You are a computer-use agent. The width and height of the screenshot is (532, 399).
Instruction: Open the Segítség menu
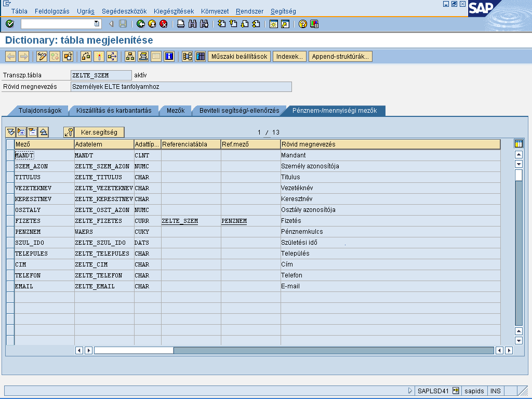coord(283,11)
